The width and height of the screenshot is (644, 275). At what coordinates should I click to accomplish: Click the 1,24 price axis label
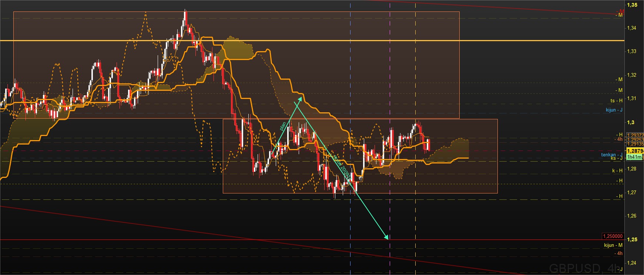click(631, 263)
